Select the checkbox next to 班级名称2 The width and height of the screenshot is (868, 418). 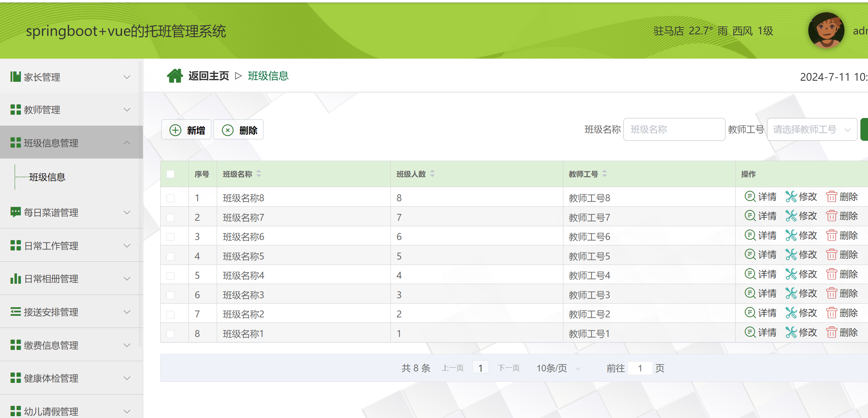[x=170, y=313]
